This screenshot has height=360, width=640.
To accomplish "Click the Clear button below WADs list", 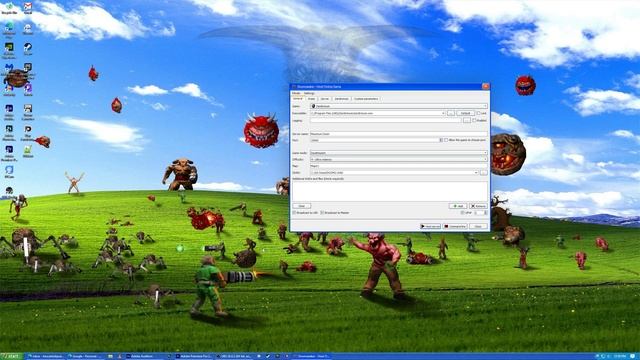I will point(302,206).
